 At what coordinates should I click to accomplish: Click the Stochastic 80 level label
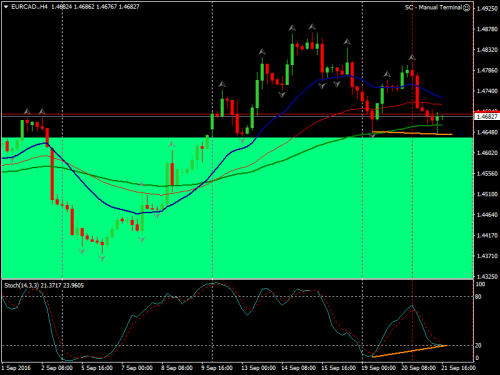[x=478, y=297]
